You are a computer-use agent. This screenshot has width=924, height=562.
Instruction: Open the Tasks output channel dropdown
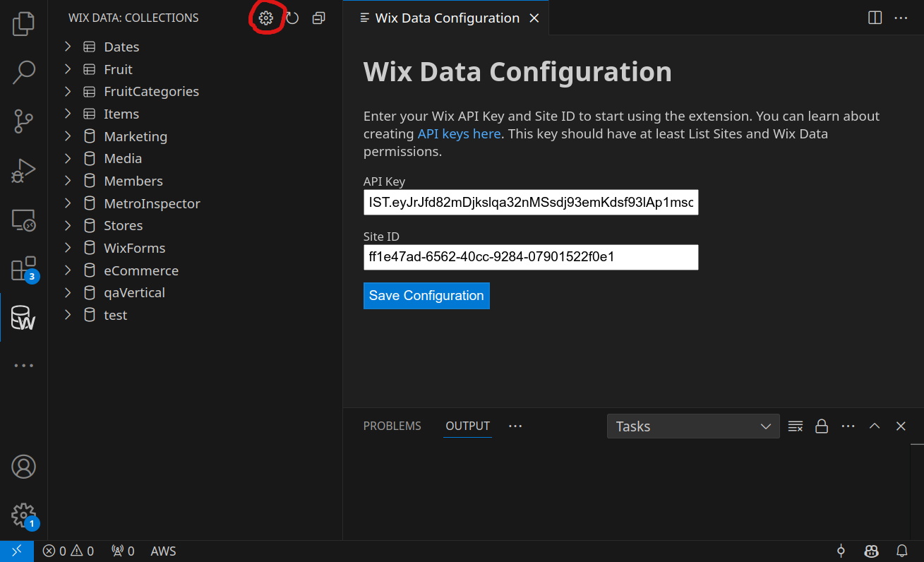pyautogui.click(x=693, y=426)
